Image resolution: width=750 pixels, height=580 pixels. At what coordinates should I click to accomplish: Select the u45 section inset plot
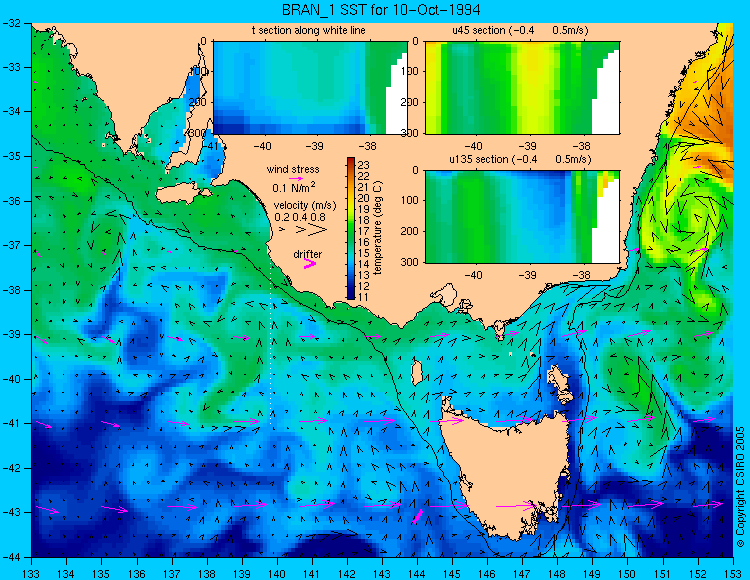pyautogui.click(x=522, y=88)
